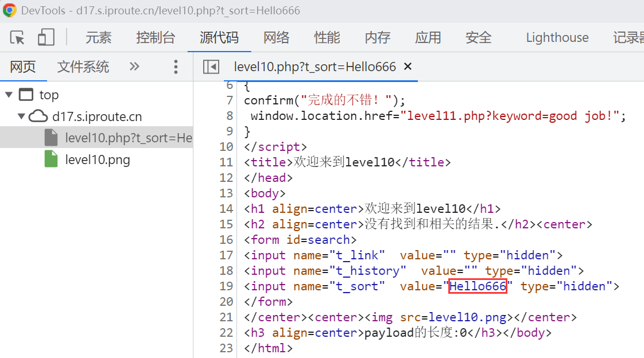644x358 pixels.
Task: Select the green level10.png image file icon
Action: [51, 159]
